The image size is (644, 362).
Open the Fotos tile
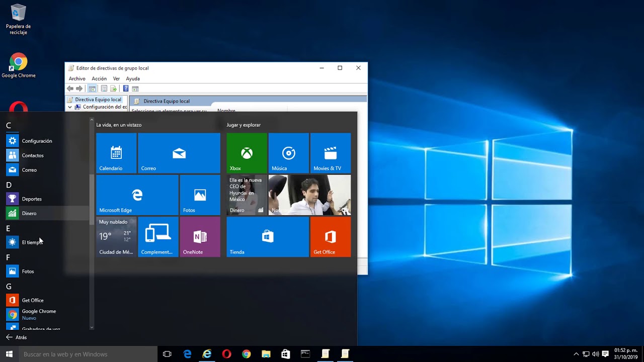click(x=200, y=195)
